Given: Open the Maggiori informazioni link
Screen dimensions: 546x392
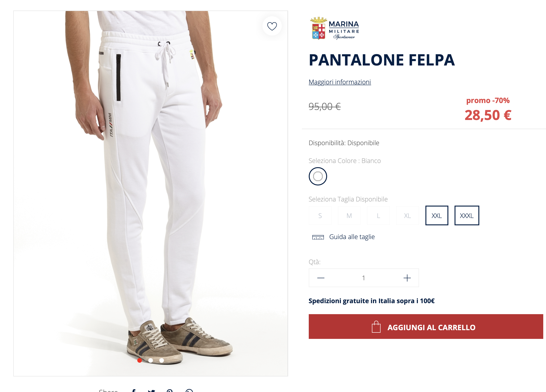Looking at the screenshot, I should click(x=339, y=82).
